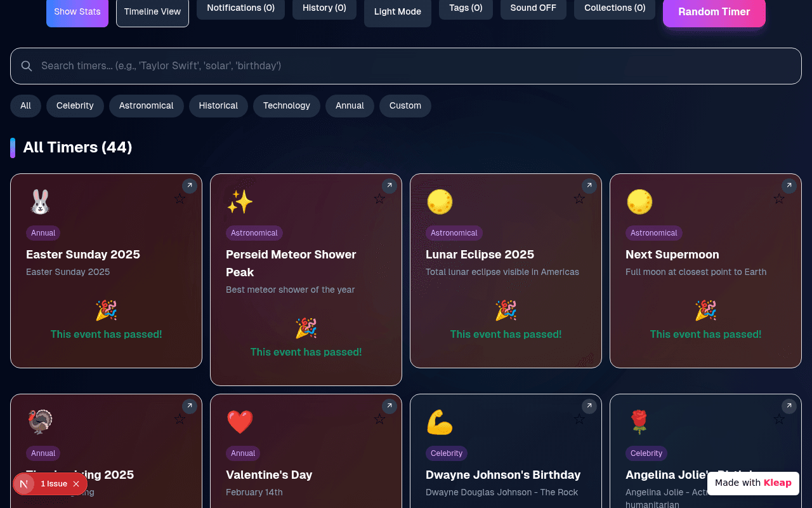Filter timers by Celebrity
Screen dimensions: 812x508
pos(75,106)
